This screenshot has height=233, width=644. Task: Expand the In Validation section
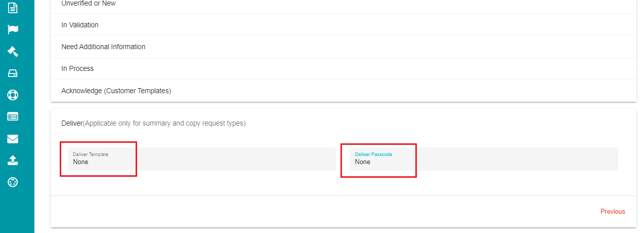tap(344, 25)
